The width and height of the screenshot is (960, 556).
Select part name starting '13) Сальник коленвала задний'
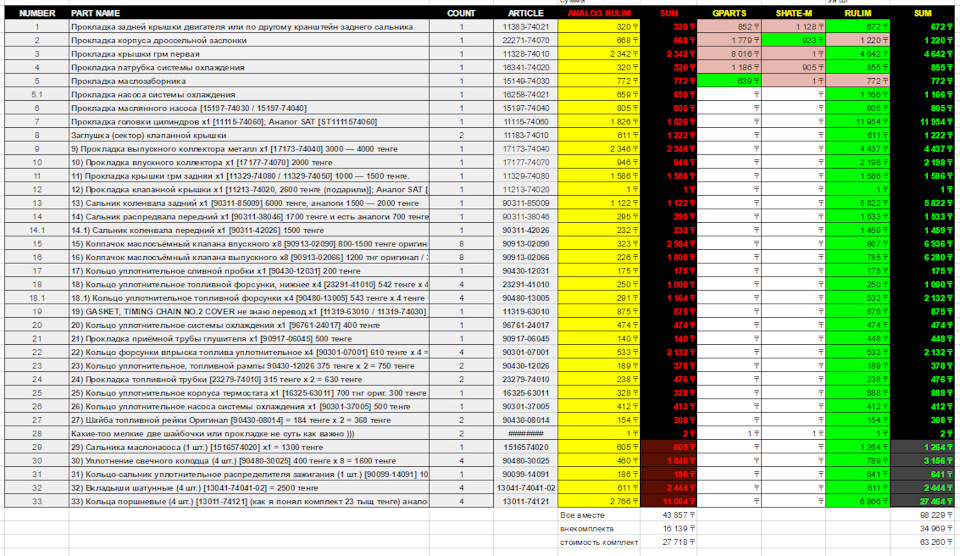click(x=249, y=203)
